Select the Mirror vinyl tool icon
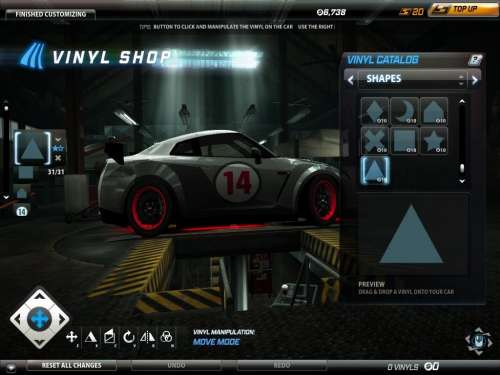This screenshot has width=500, height=375. point(147,337)
